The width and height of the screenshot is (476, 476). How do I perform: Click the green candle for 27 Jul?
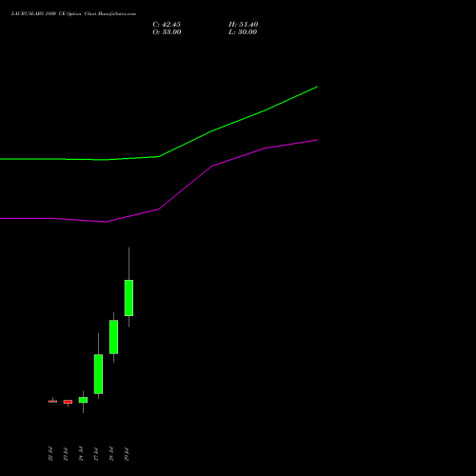98,374
